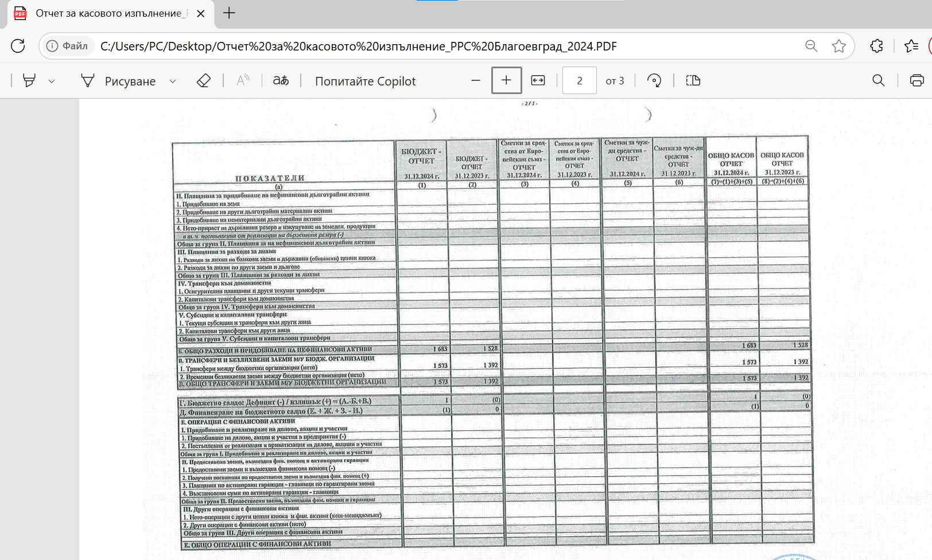Viewport: 932px width, 560px height.
Task: Click the ОБЩО КАСОВ ОТЧЕТ 31.12.2024 header
Action: tap(731, 164)
